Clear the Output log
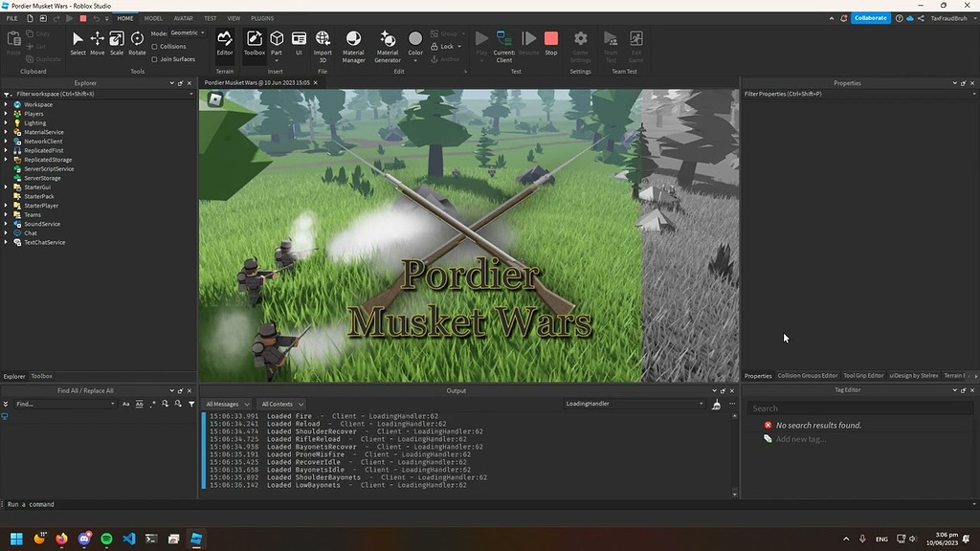 (716, 405)
